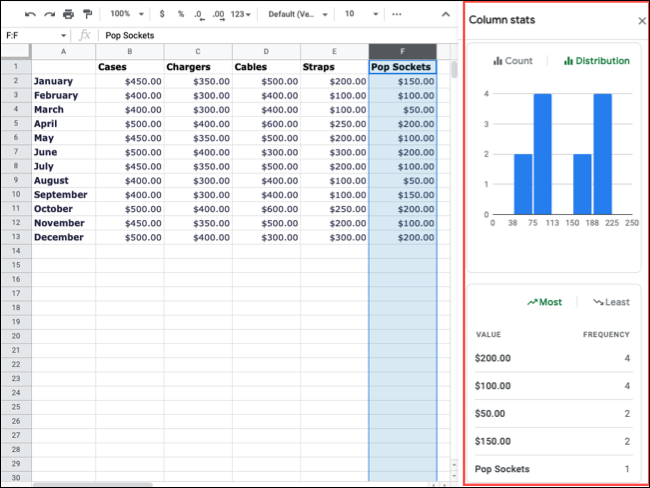Viewport: 650px width, 488px height.
Task: Click the Cables header cell
Action: click(x=266, y=67)
